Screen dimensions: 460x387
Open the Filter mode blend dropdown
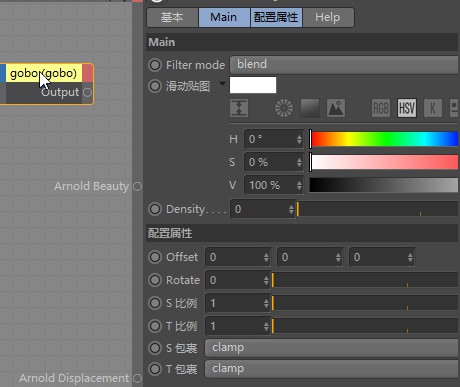[x=344, y=65]
